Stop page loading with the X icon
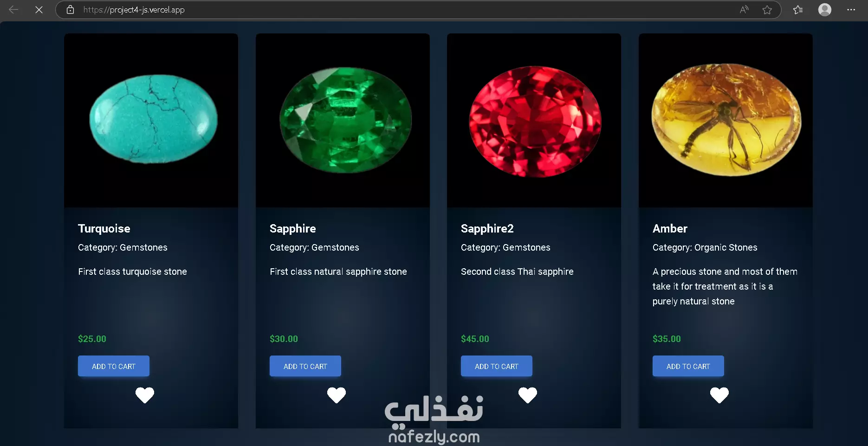This screenshot has height=446, width=868. (x=39, y=10)
